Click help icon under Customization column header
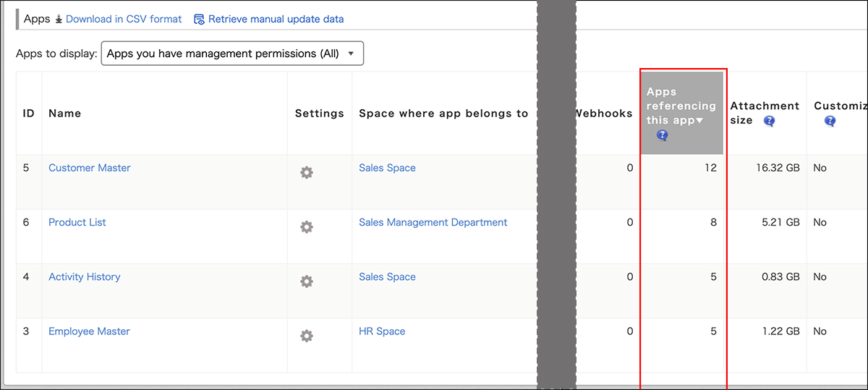The width and height of the screenshot is (868, 390). tap(830, 121)
